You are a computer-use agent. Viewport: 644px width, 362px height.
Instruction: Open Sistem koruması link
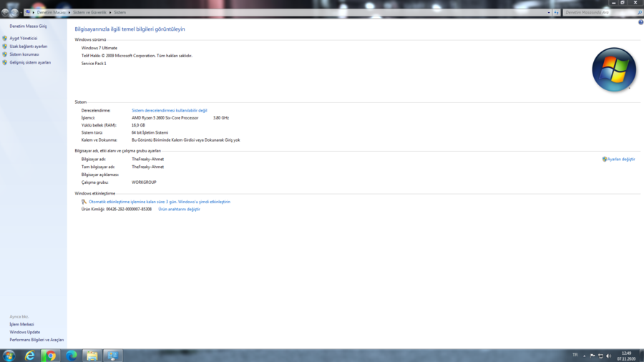pyautogui.click(x=24, y=54)
